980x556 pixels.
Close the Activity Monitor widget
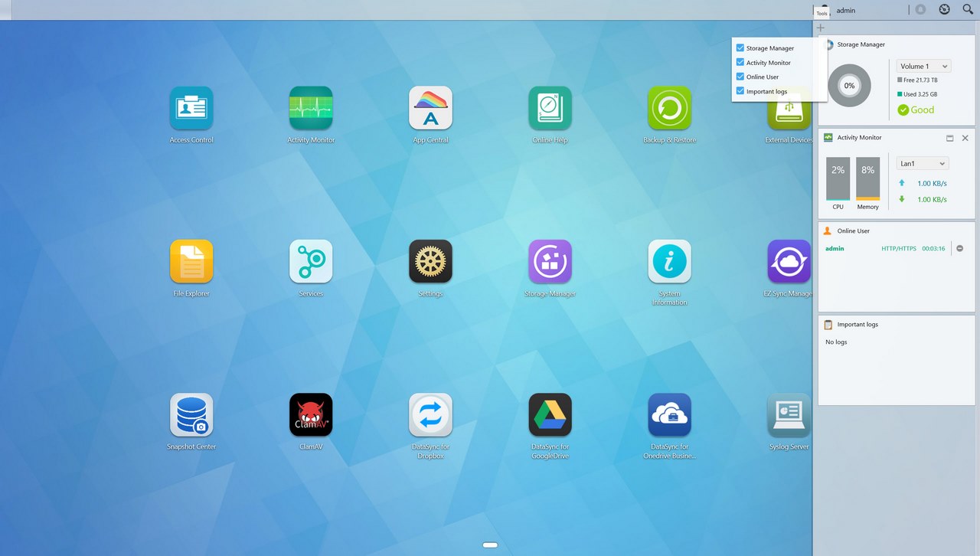click(x=965, y=138)
